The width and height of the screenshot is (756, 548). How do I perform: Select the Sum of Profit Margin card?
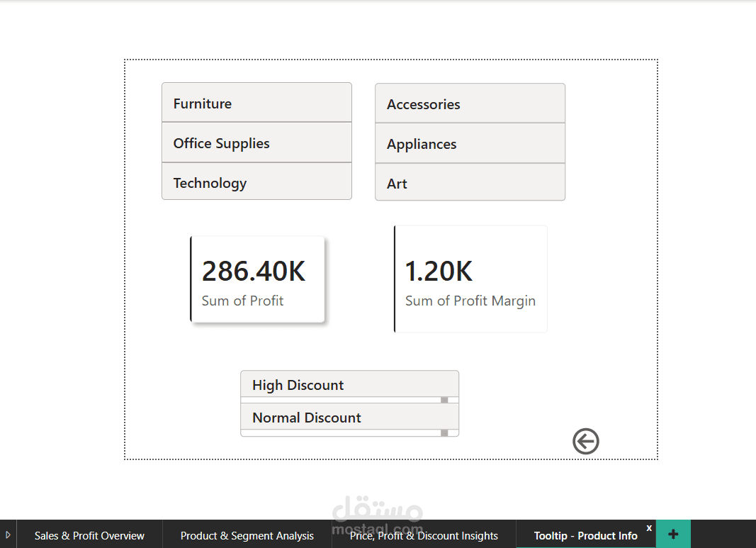click(470, 279)
